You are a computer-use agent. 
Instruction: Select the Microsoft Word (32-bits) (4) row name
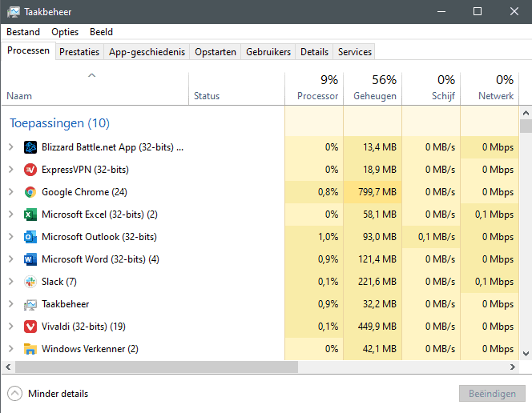(x=100, y=259)
